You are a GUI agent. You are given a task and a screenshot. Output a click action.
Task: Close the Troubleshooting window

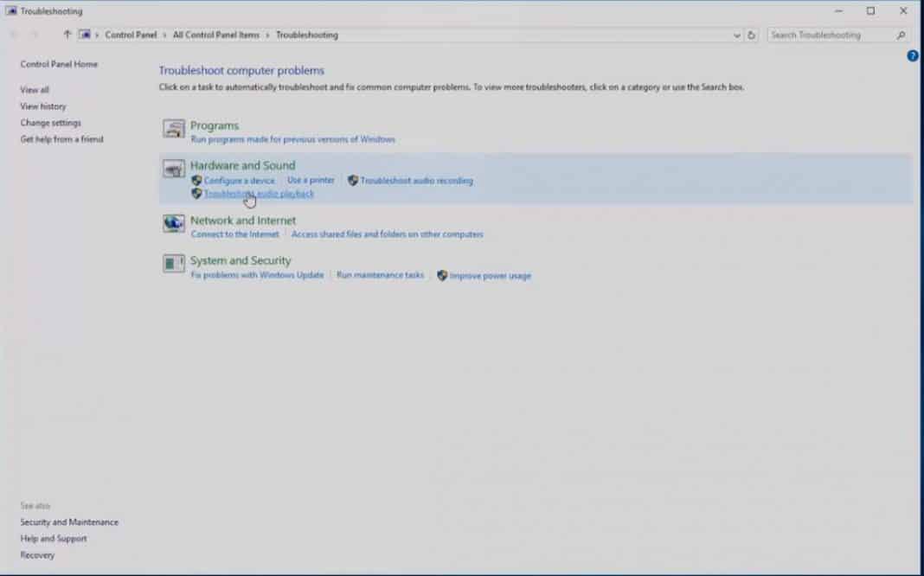(x=903, y=11)
